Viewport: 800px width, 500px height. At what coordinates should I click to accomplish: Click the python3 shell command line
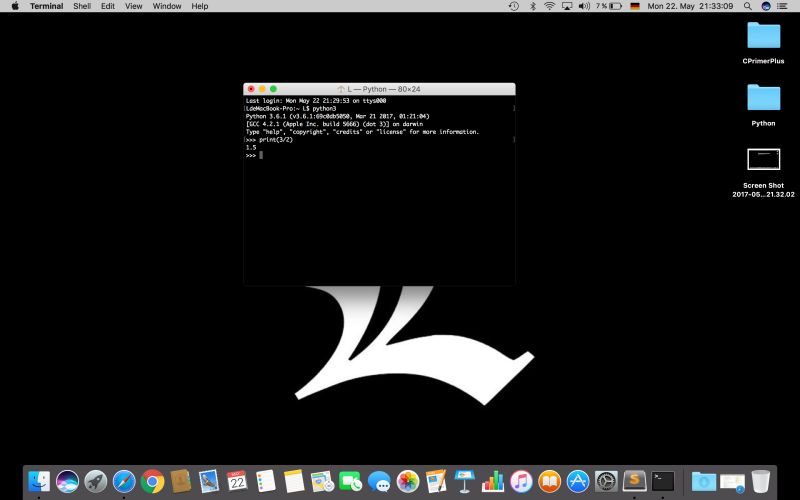(291, 109)
